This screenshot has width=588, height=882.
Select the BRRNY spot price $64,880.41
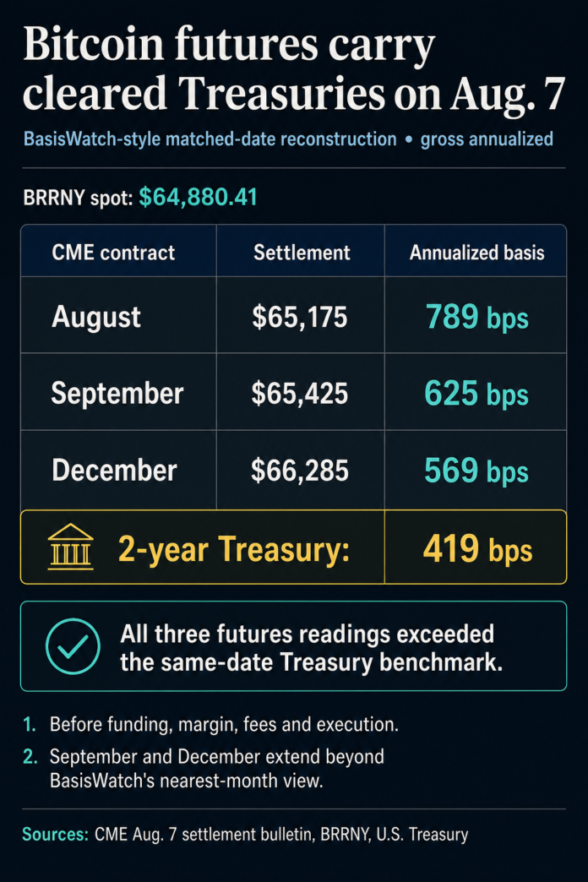tap(198, 197)
